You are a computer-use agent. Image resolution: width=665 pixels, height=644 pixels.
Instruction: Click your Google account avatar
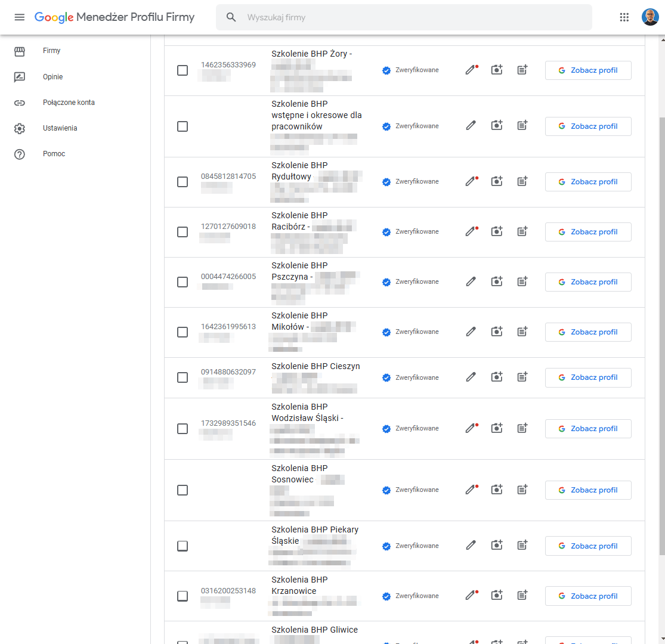650,17
